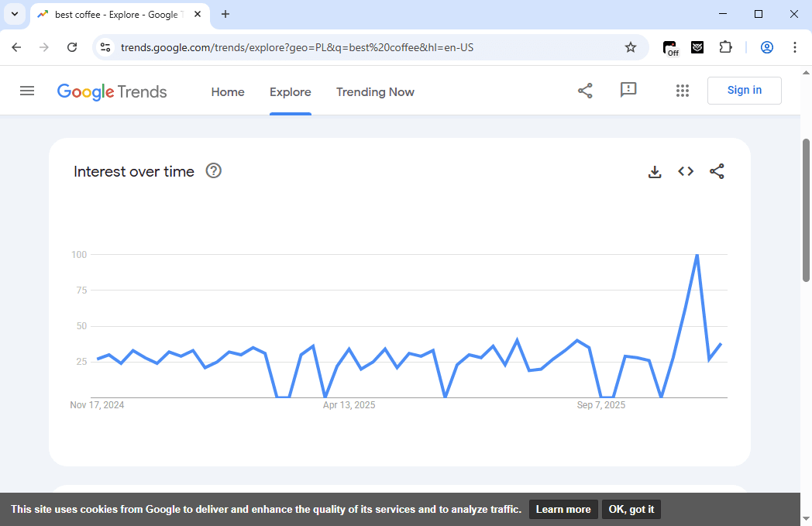The image size is (812, 526).
Task: Download the Interest over time CSV
Action: tap(655, 172)
